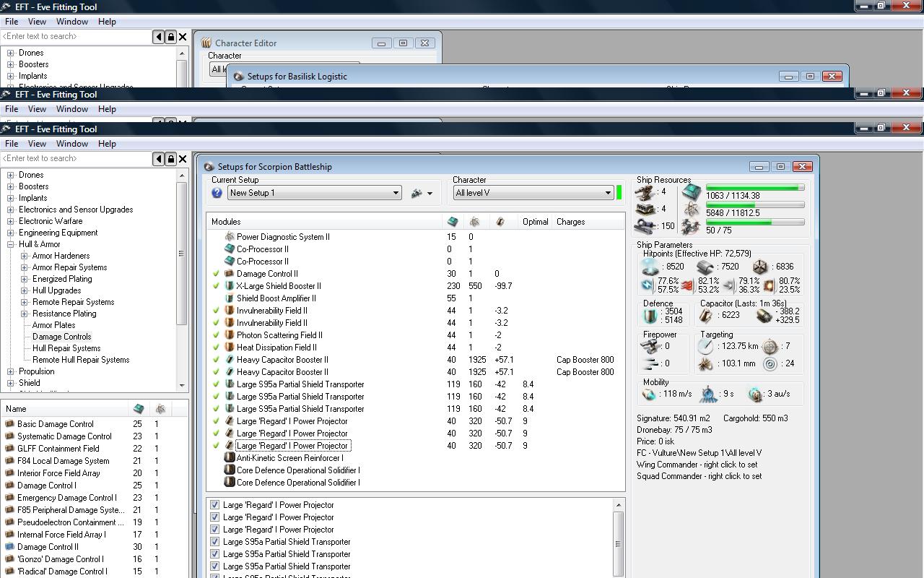
Task: Expand the Engineering Equipment tree node
Action: [11, 233]
